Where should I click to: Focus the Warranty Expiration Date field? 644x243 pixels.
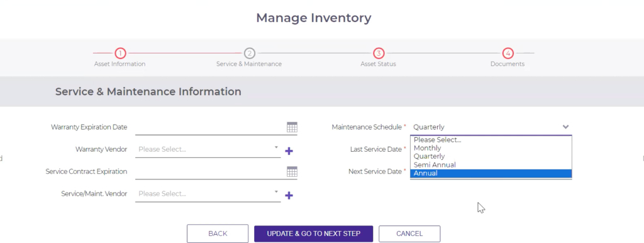pos(210,127)
